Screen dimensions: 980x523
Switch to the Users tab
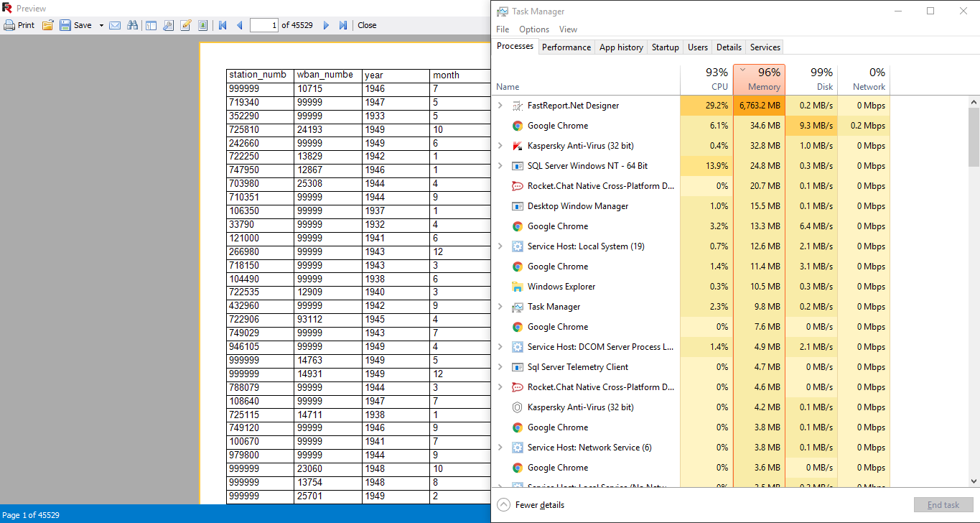coord(698,47)
